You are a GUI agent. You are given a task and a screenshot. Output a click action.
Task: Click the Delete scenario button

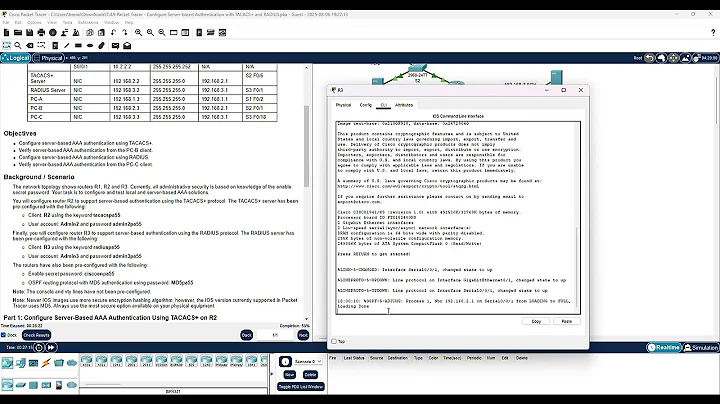click(310, 375)
